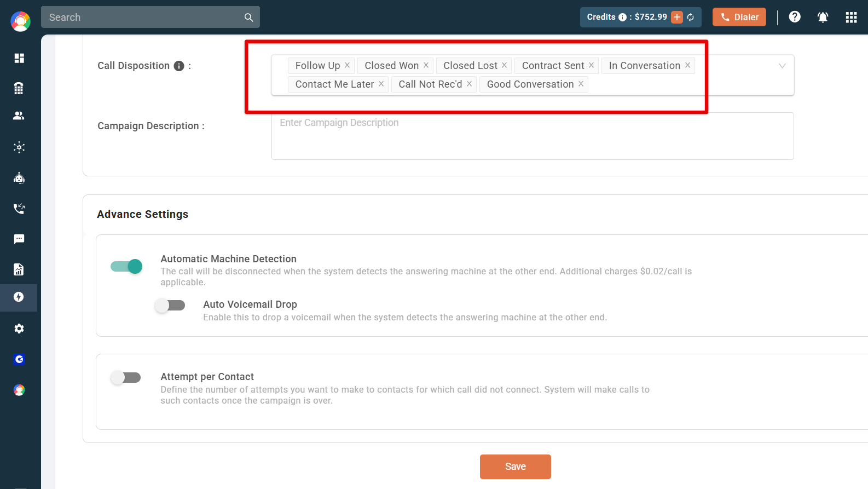
Task: Open the messages chat icon in sidebar
Action: [19, 239]
